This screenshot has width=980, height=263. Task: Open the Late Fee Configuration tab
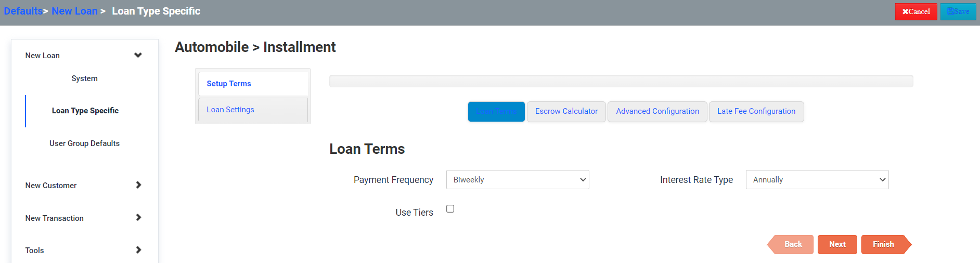pyautogui.click(x=756, y=111)
